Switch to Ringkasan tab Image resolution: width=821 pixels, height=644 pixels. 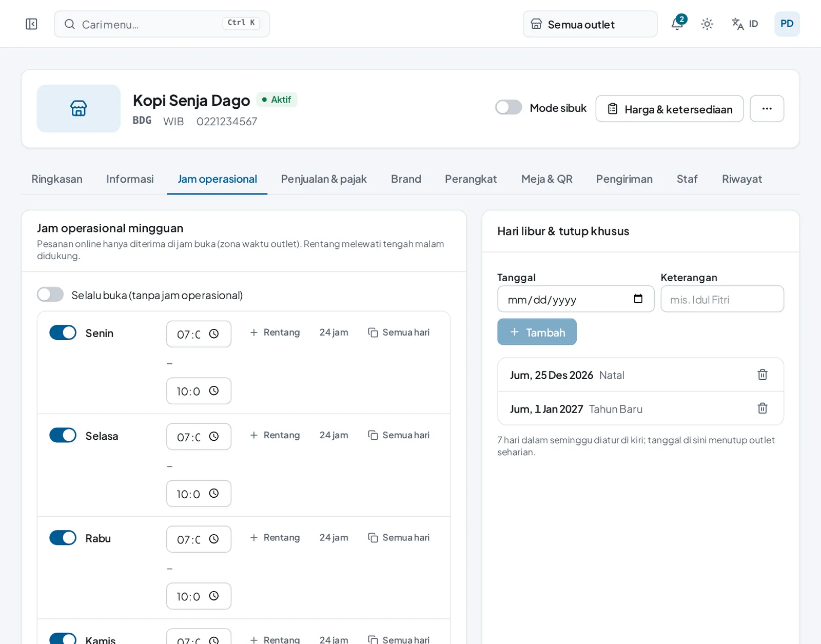[x=57, y=179]
